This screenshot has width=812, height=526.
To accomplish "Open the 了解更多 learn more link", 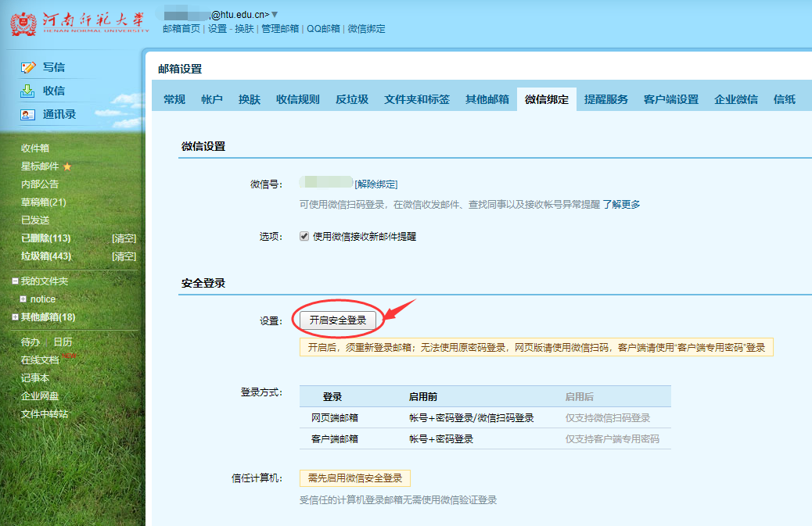I will pos(621,205).
